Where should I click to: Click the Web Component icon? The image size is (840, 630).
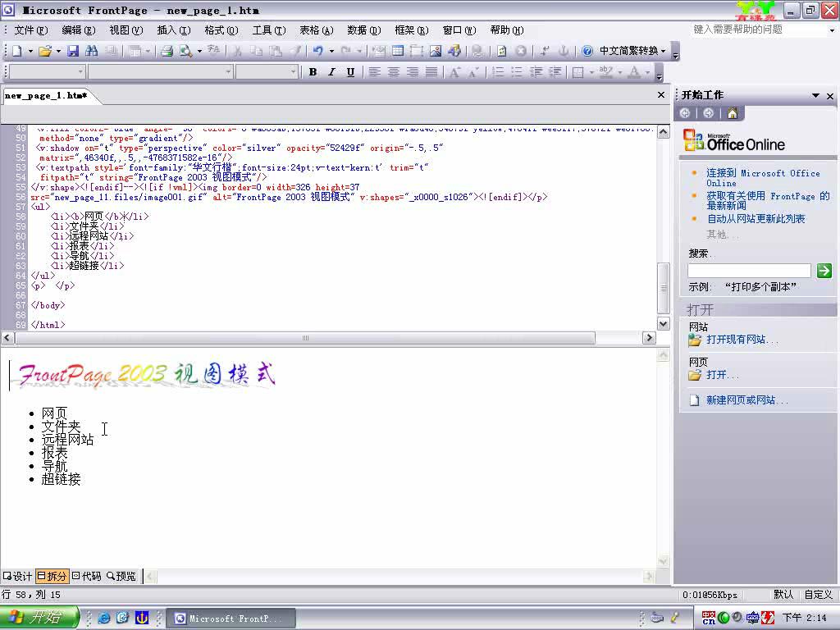pos(454,51)
